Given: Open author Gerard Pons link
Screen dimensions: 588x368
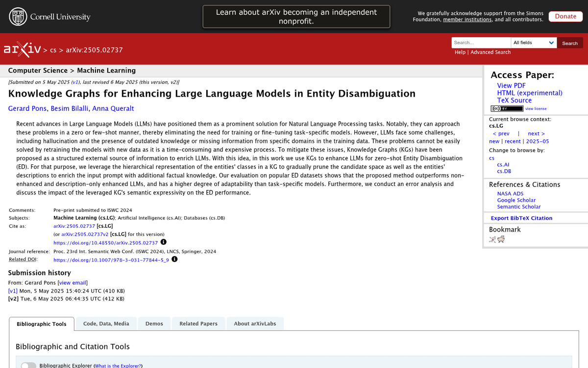Looking at the screenshot, I should (x=27, y=108).
